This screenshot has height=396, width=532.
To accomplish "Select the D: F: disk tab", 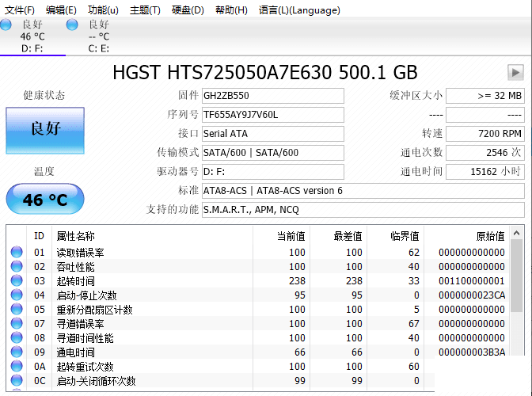I will (x=32, y=36).
